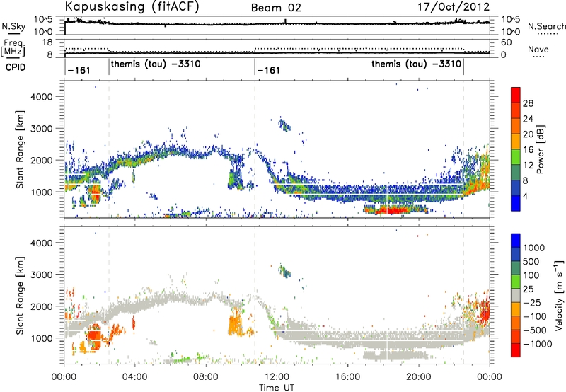Click the "Freq. [MHz]" axis label
Image resolution: width=566 pixels, height=392 pixels.
[13, 48]
